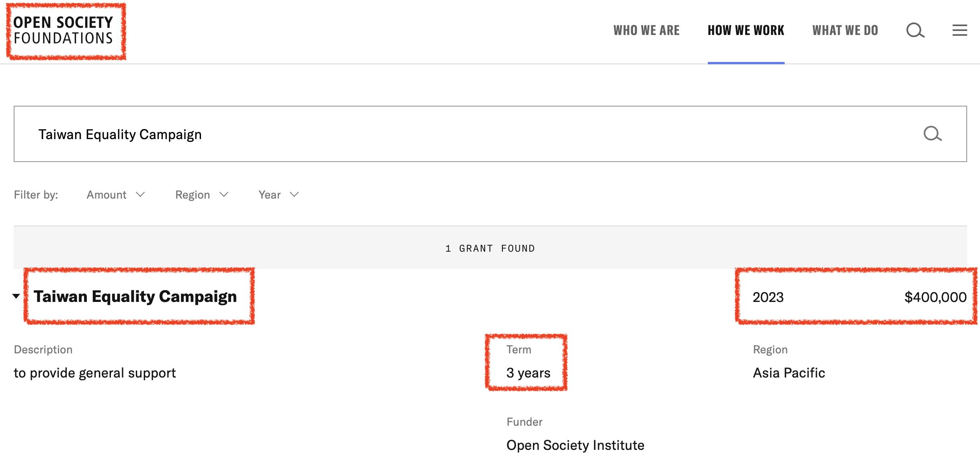Open the hamburger menu icon
The width and height of the screenshot is (980, 476).
pyautogui.click(x=959, y=30)
